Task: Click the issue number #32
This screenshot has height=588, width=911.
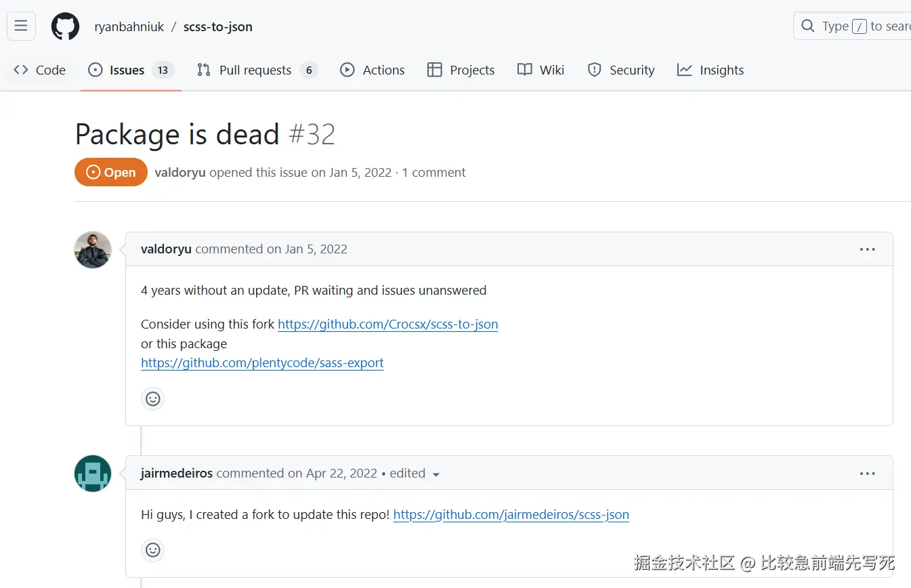Action: (x=312, y=134)
